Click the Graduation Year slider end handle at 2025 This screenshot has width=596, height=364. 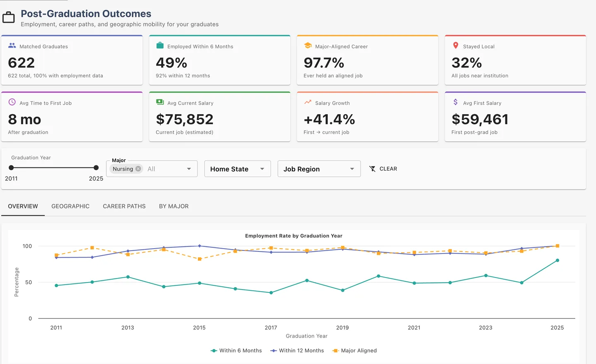coord(96,168)
